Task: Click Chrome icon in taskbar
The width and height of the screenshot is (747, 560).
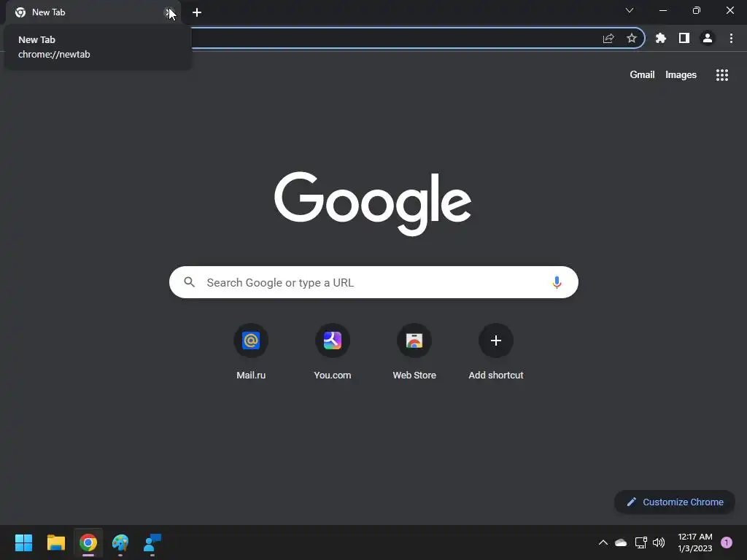Action: click(88, 542)
